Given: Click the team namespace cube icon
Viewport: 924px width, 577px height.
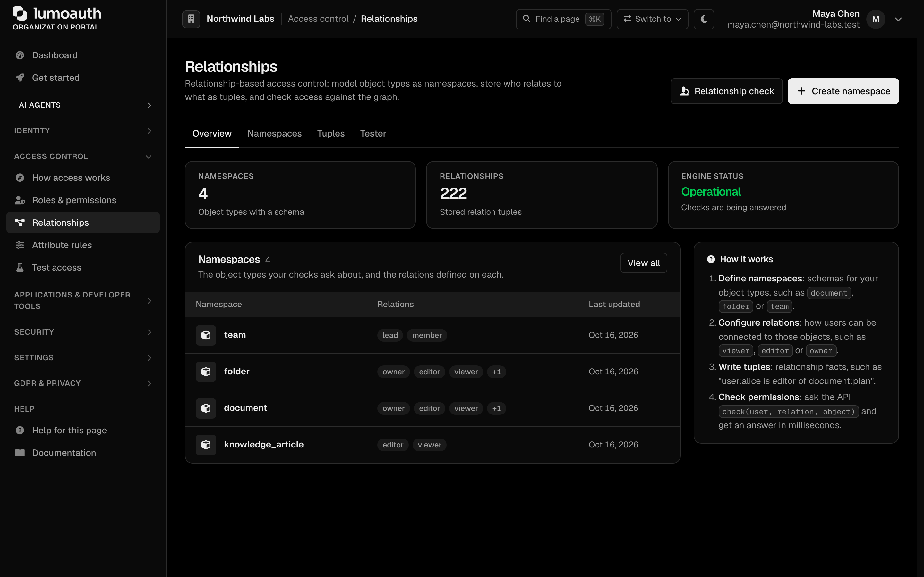Looking at the screenshot, I should pyautogui.click(x=206, y=335).
